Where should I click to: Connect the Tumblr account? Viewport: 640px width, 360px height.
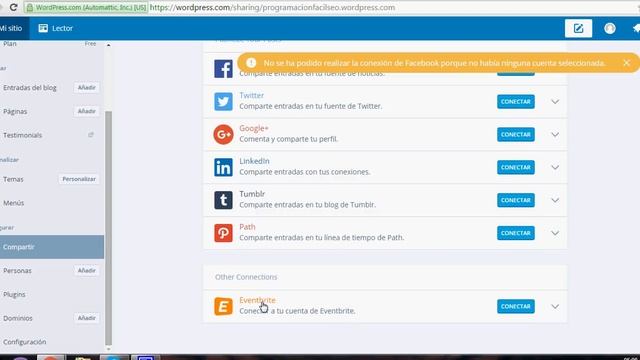pyautogui.click(x=516, y=200)
